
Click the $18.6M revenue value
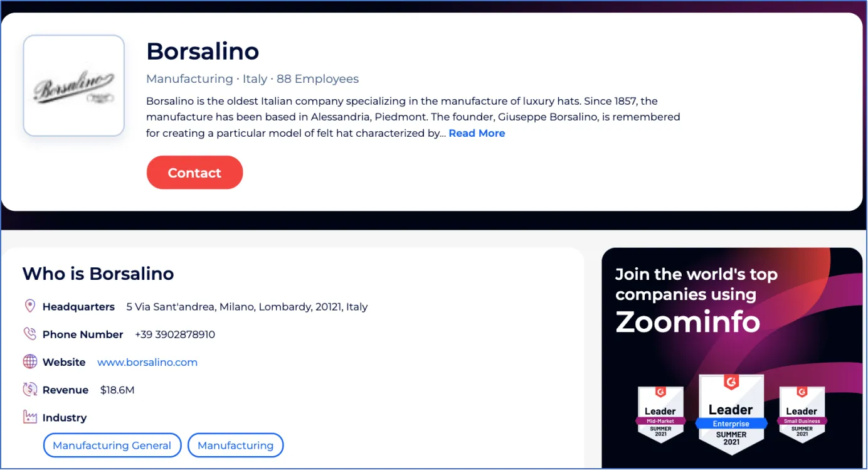tap(117, 389)
